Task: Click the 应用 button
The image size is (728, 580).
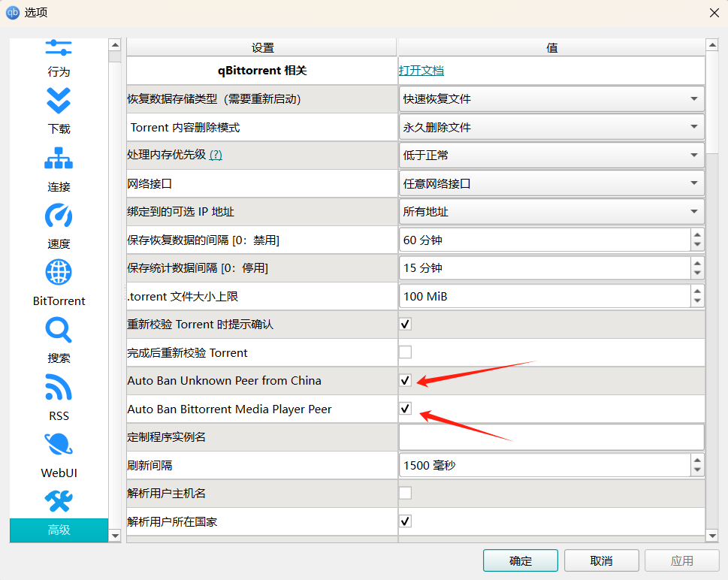Action: [682, 560]
